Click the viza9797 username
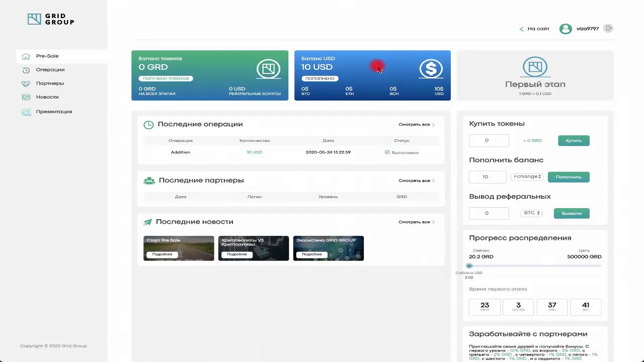The width and height of the screenshot is (644, 362). (x=588, y=29)
